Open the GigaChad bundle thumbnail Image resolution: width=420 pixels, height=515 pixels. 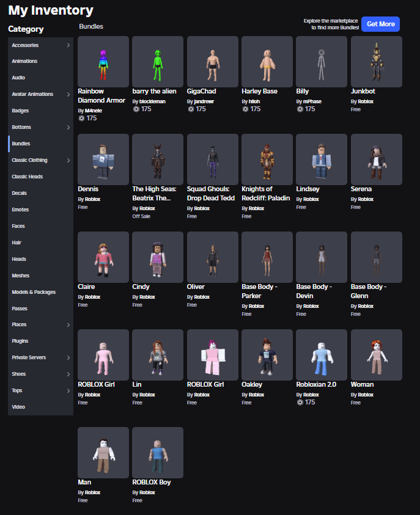(213, 62)
